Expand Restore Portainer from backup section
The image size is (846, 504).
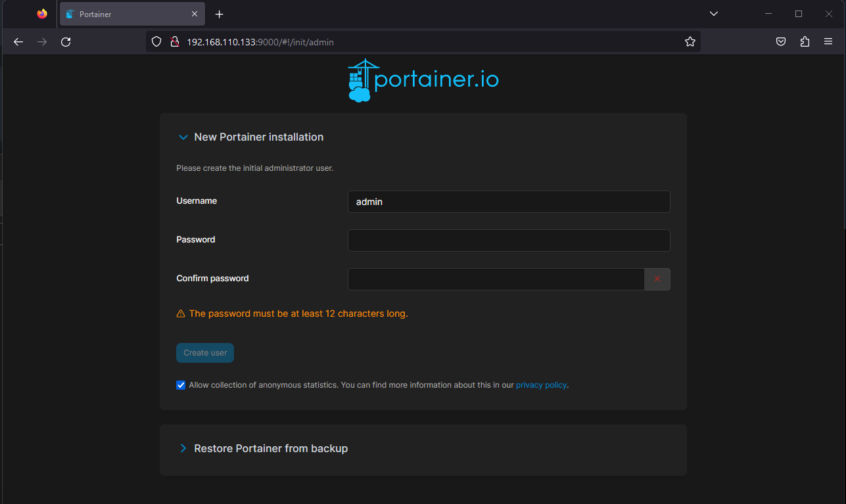(183, 448)
